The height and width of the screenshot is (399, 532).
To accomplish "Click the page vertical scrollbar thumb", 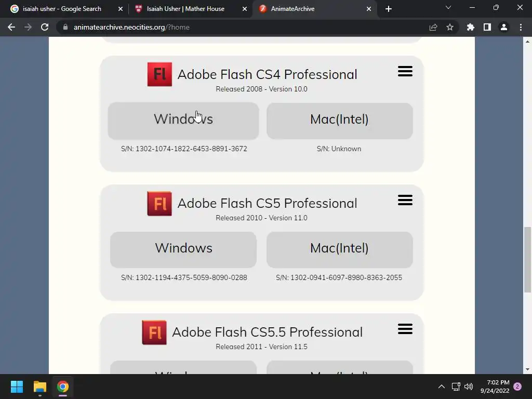I will tap(528, 260).
